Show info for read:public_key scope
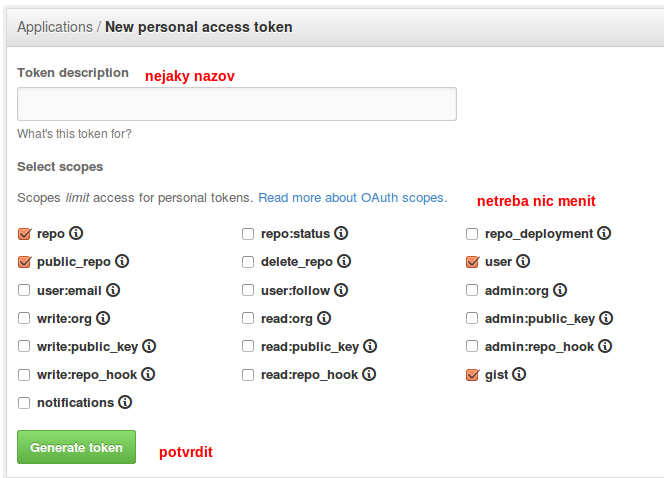 point(370,346)
